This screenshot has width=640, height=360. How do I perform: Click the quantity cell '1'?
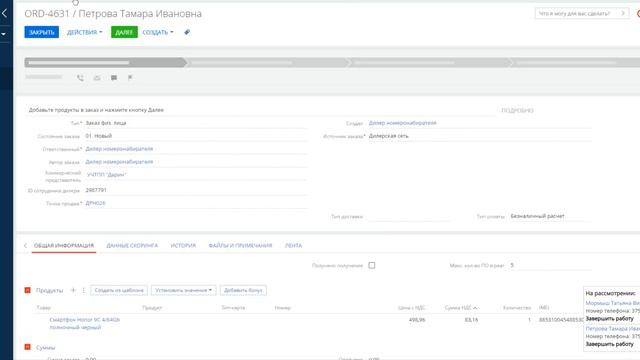[x=529, y=320]
